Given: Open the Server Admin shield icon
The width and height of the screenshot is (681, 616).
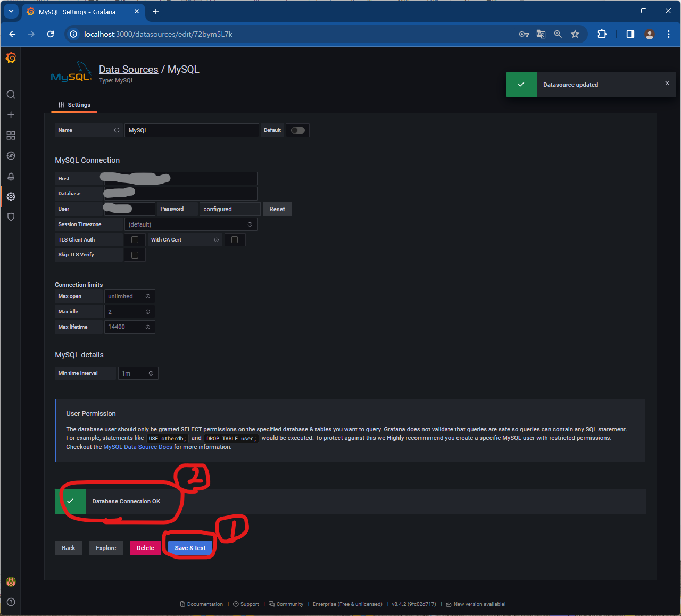Looking at the screenshot, I should pyautogui.click(x=11, y=217).
